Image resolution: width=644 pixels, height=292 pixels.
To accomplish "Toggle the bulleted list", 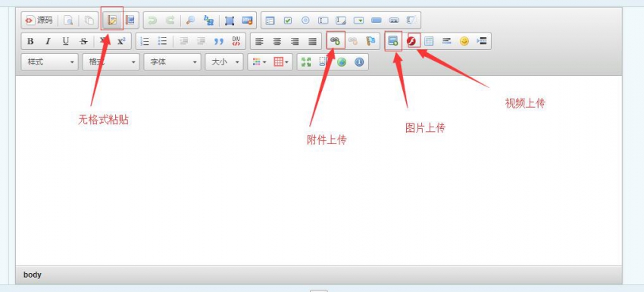I will point(163,41).
